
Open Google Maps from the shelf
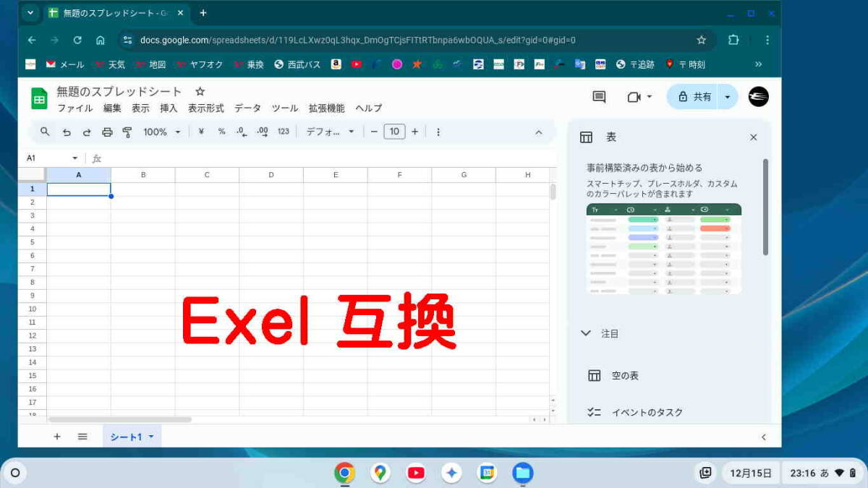[x=380, y=473]
